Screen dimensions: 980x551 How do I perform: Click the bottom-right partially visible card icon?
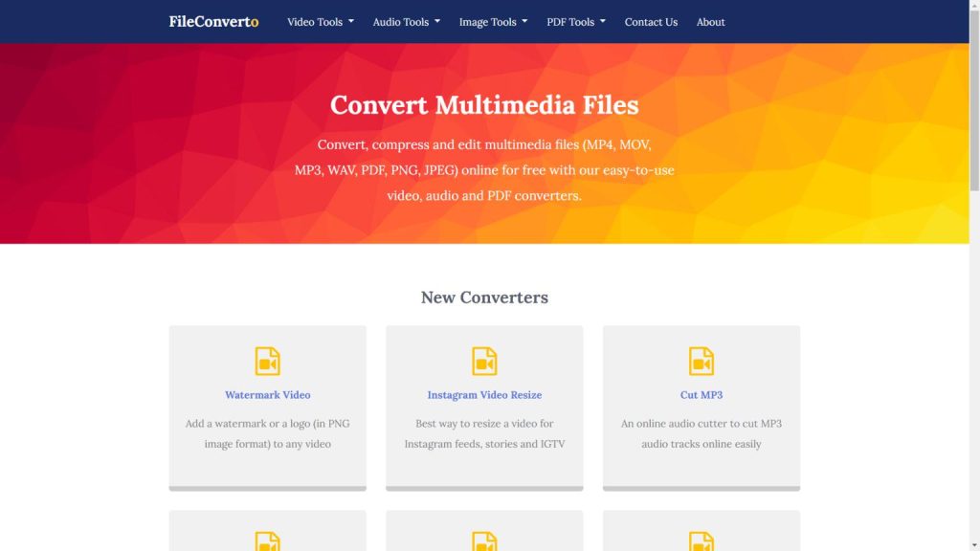pyautogui.click(x=702, y=541)
